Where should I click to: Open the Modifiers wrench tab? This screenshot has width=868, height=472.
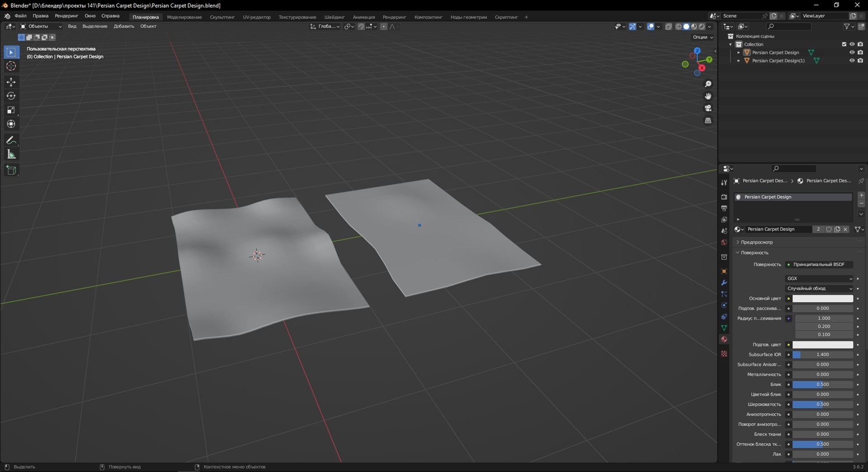724,282
